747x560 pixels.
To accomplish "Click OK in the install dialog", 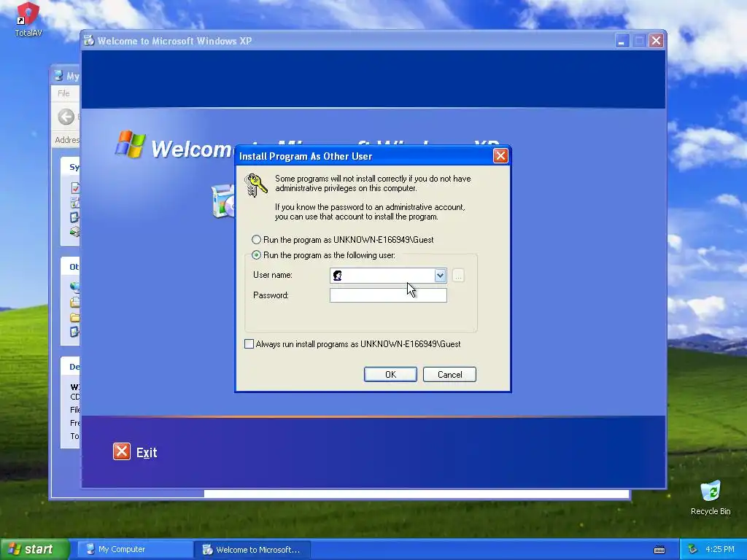I will pos(390,374).
